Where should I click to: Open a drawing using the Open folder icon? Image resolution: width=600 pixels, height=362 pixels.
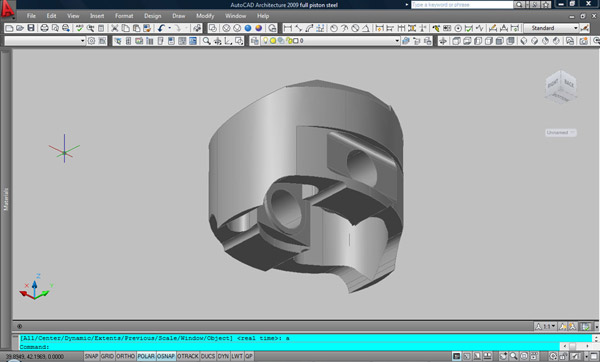20,28
